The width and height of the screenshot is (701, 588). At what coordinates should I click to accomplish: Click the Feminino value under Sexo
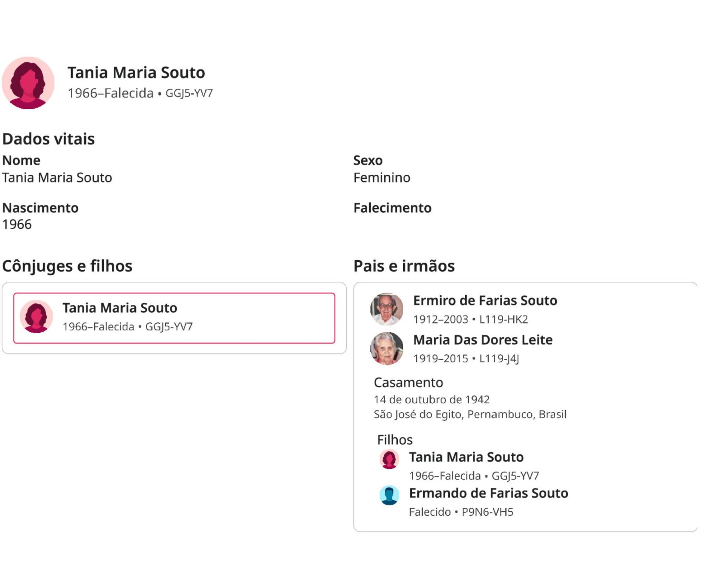click(381, 178)
